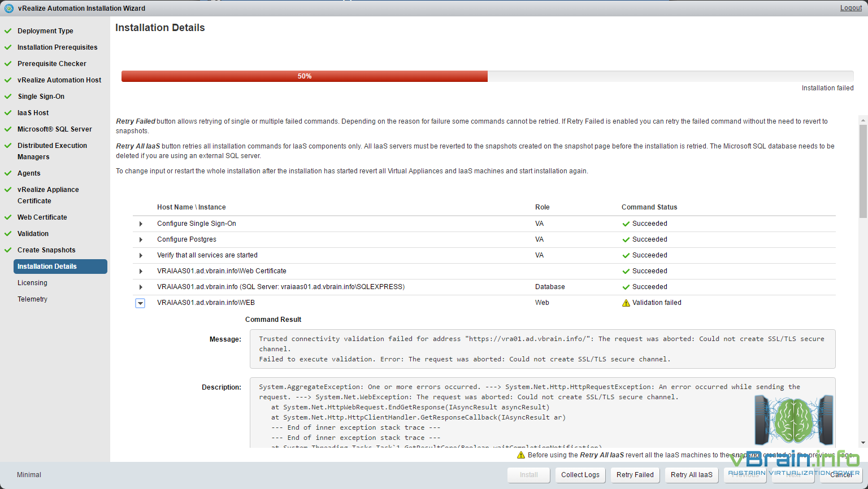The width and height of the screenshot is (868, 489).
Task: Go to Installation Prerequisites step
Action: pos(57,47)
